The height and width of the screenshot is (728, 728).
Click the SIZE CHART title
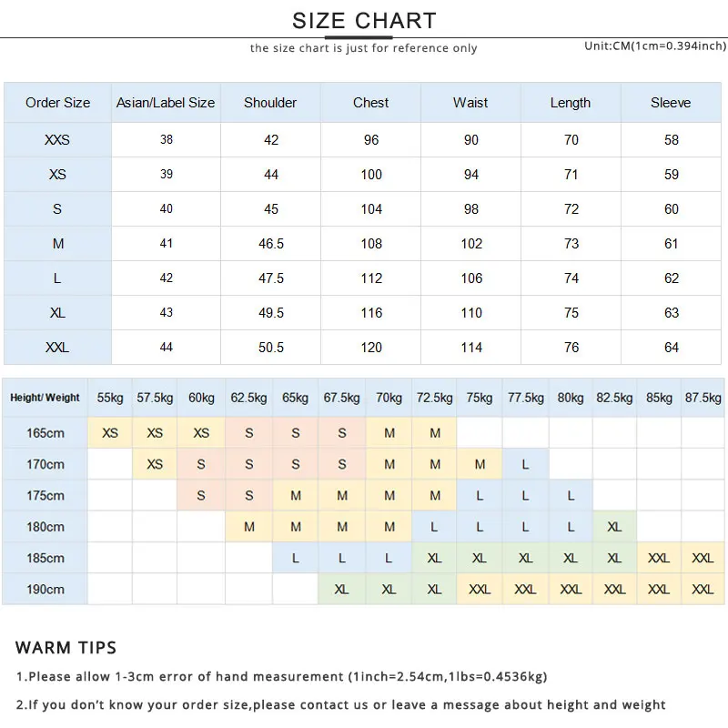pyautogui.click(x=364, y=21)
